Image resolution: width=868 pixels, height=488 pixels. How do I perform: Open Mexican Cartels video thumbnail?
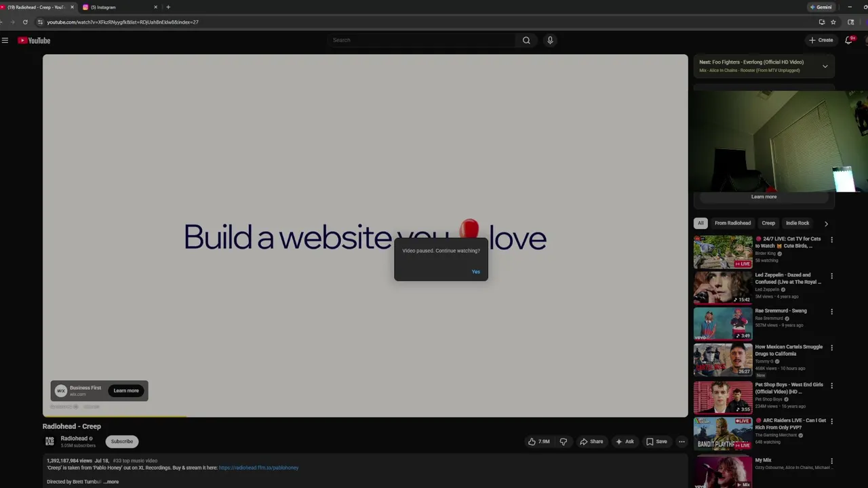723,359
